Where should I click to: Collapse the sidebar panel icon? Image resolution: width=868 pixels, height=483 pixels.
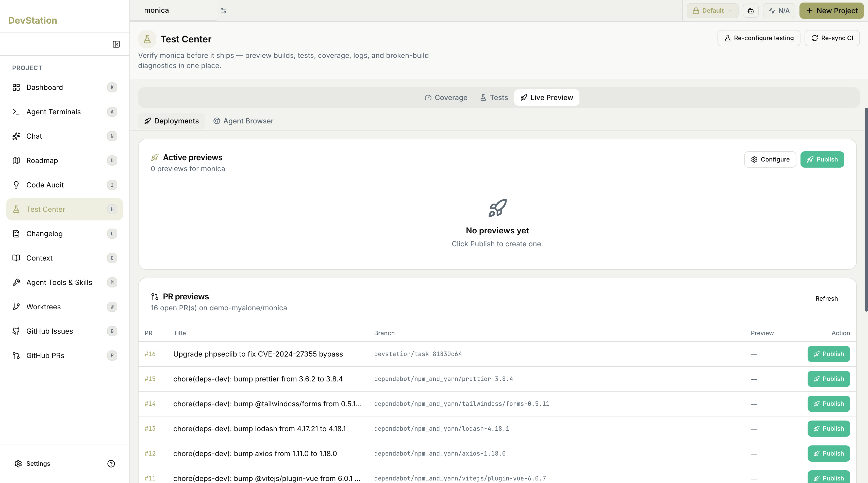click(116, 44)
